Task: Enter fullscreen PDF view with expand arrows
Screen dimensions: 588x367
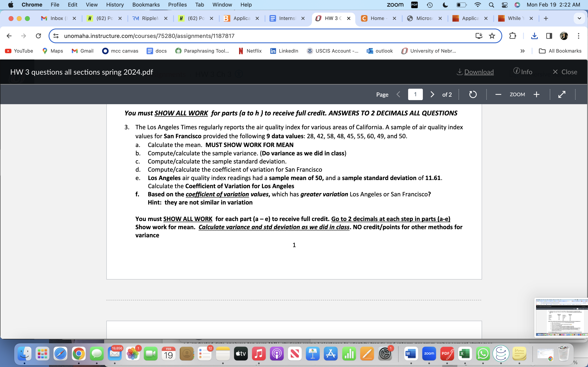Action: pyautogui.click(x=562, y=94)
